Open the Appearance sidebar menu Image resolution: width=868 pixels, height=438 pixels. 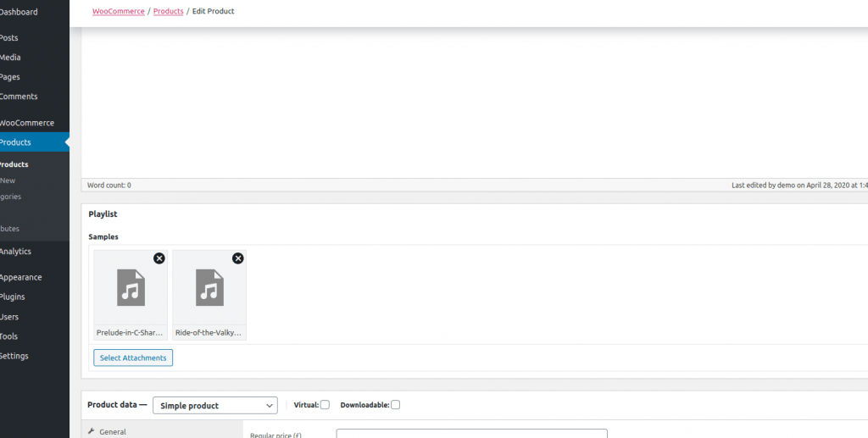click(x=20, y=277)
